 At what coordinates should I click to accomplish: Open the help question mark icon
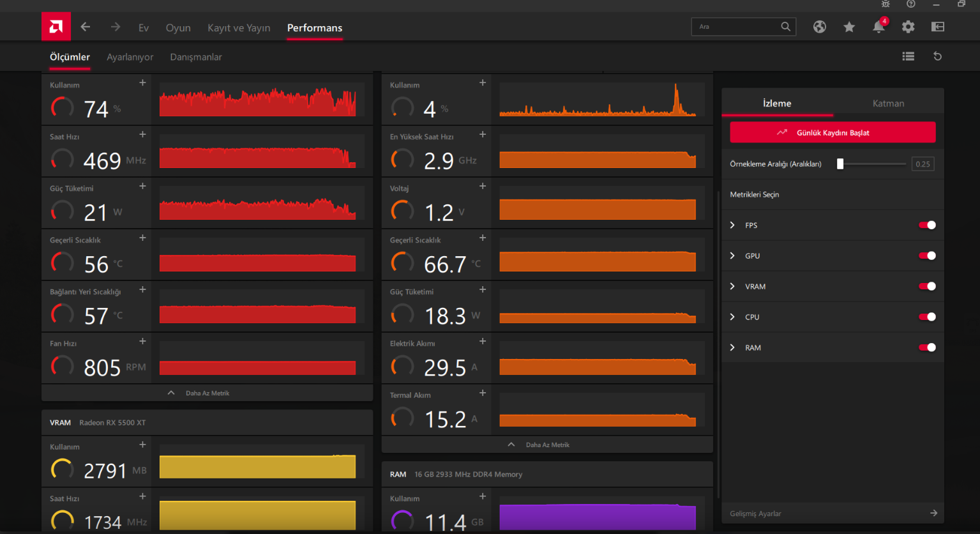pos(911,4)
